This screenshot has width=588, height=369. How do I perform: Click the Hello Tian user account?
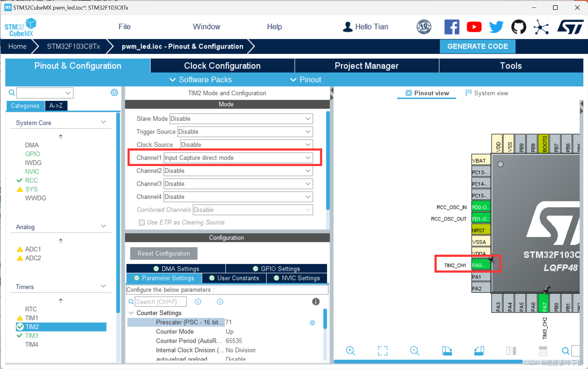point(365,27)
